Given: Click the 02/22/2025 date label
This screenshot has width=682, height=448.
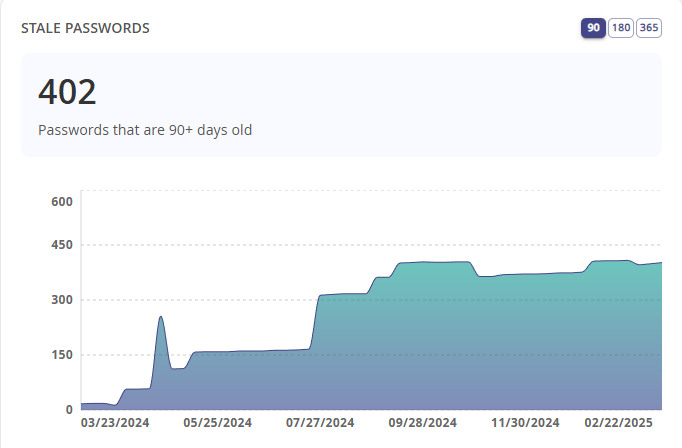Looking at the screenshot, I should pos(618,423).
